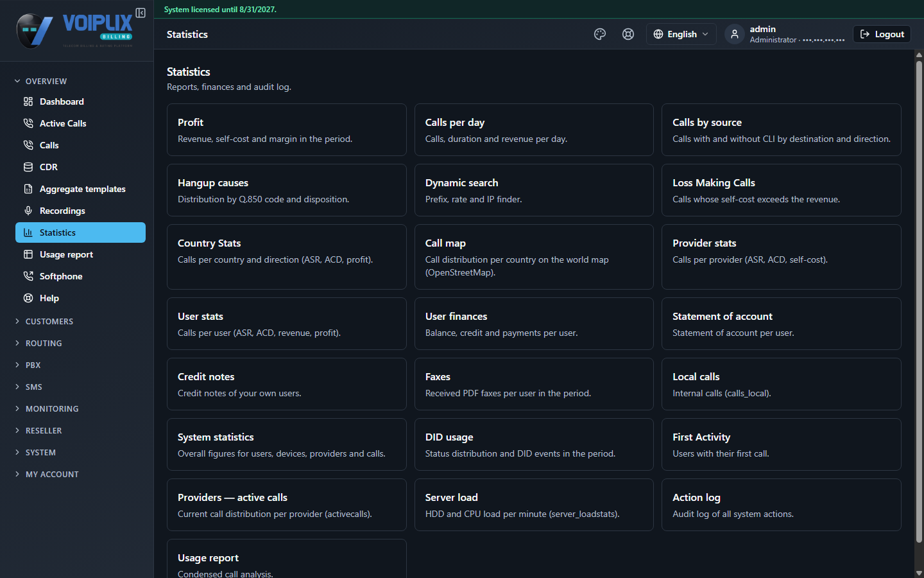Screen dimensions: 924x578
Task: Open Calls in the sidebar menu
Action: [x=80, y=145]
